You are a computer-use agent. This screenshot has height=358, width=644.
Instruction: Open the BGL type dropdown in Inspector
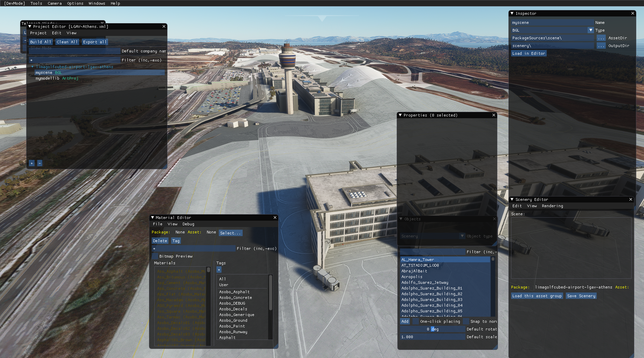tap(591, 30)
